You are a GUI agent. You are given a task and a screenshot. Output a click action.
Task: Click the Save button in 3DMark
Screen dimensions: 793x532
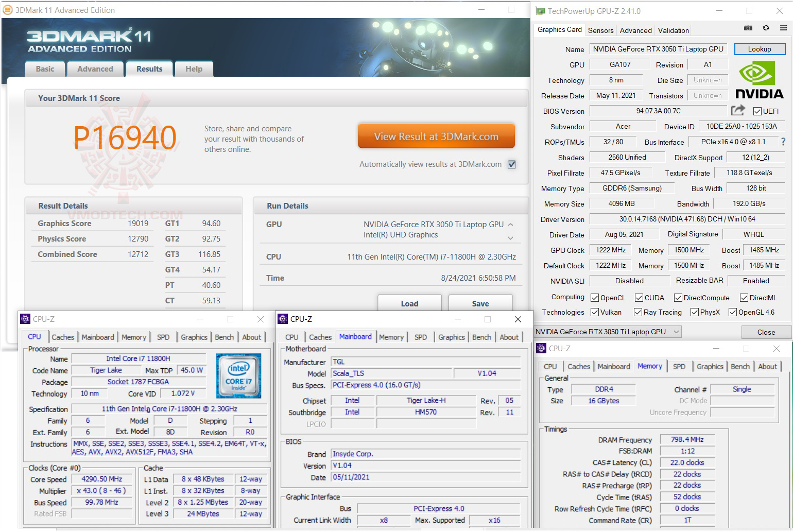pos(480,303)
